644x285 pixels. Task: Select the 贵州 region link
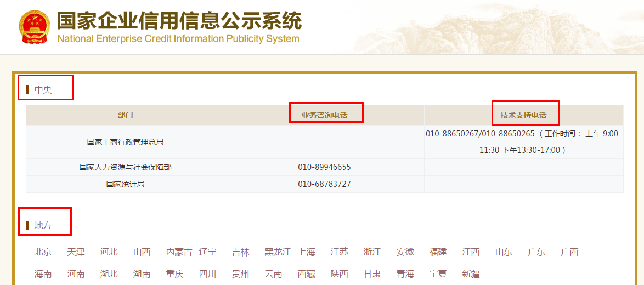click(x=241, y=273)
